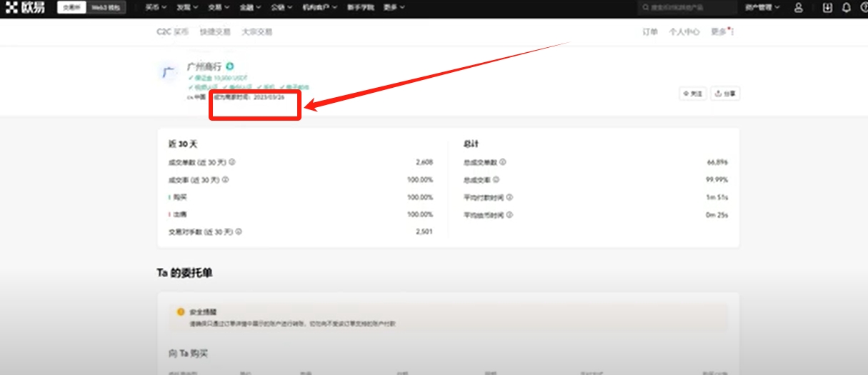Open the user profile icon in header

[x=799, y=8]
